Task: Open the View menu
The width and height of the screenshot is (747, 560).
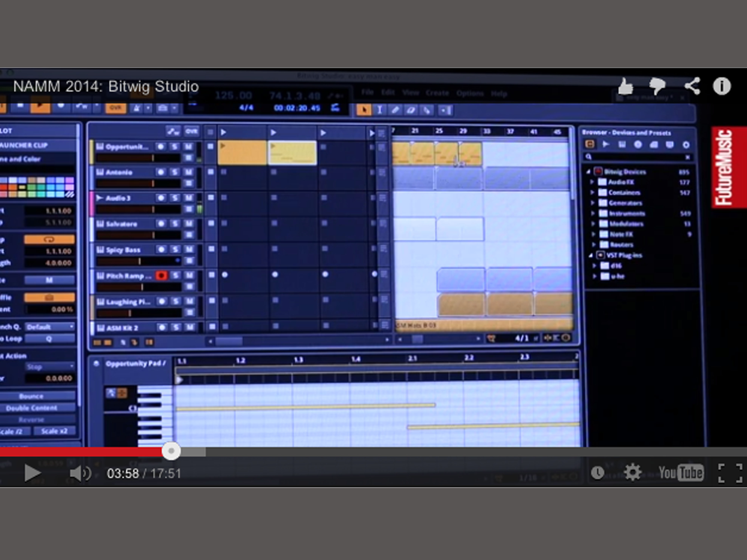Action: tap(410, 93)
